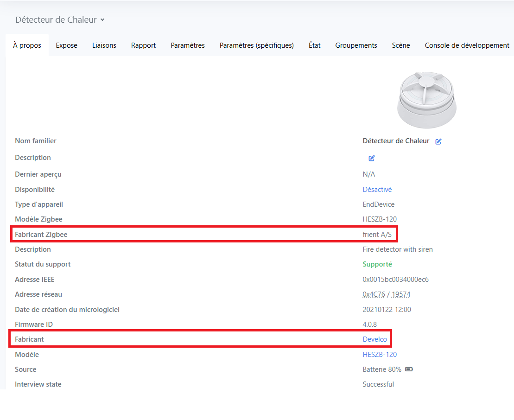
Task: Open the Paramètres (spécifiques) tab
Action: tap(257, 45)
